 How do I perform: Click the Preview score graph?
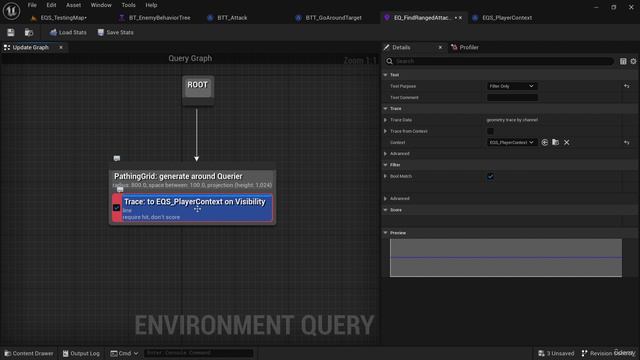(x=506, y=258)
